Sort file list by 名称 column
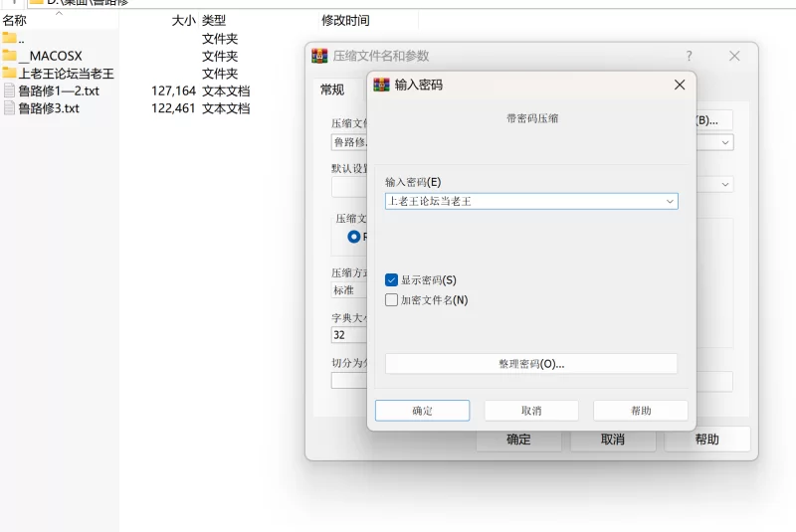The height and width of the screenshot is (532, 796). [x=14, y=21]
